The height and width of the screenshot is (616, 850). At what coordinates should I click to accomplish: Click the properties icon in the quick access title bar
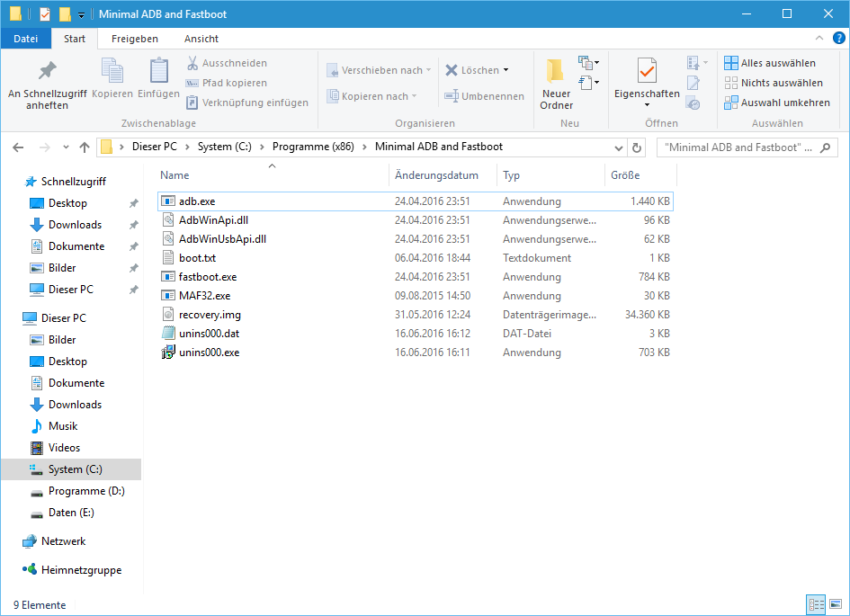45,14
